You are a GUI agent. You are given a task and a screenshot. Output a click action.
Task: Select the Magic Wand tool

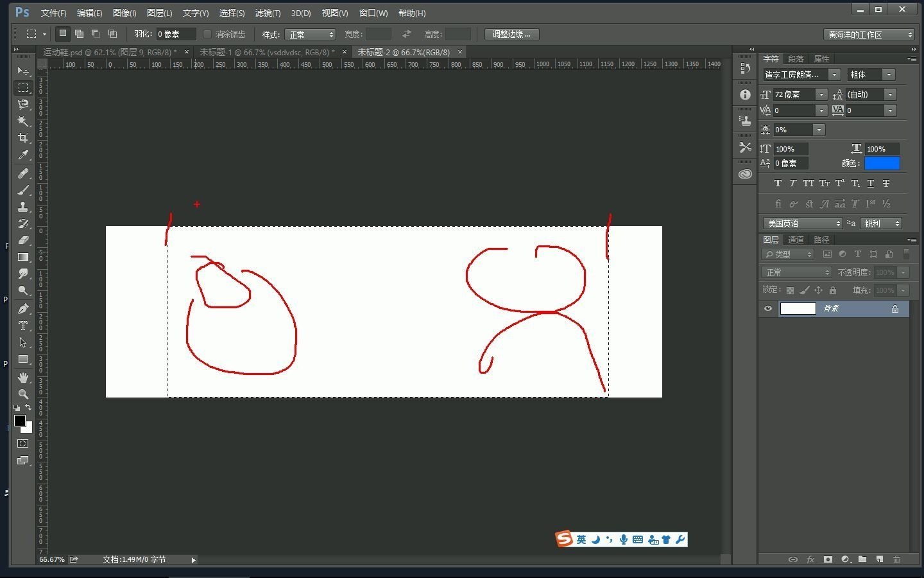click(23, 121)
